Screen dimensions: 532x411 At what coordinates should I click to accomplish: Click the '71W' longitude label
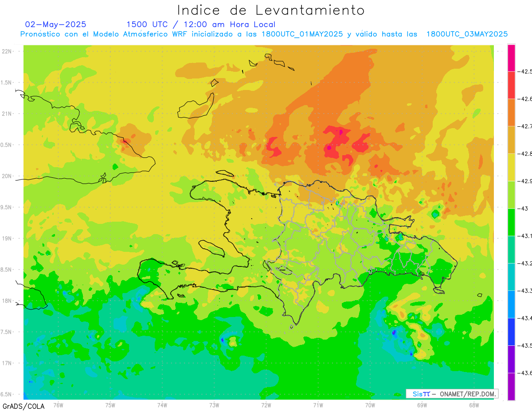pyautogui.click(x=318, y=405)
